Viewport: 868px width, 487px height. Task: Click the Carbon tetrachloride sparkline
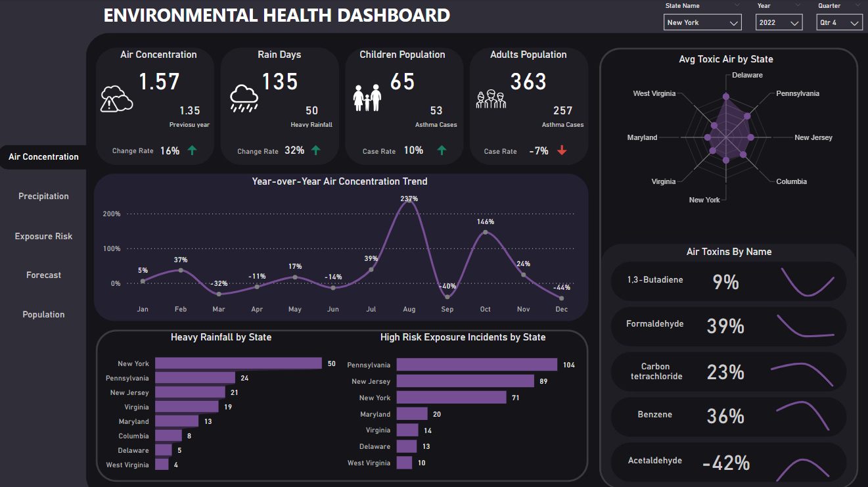[x=802, y=373]
